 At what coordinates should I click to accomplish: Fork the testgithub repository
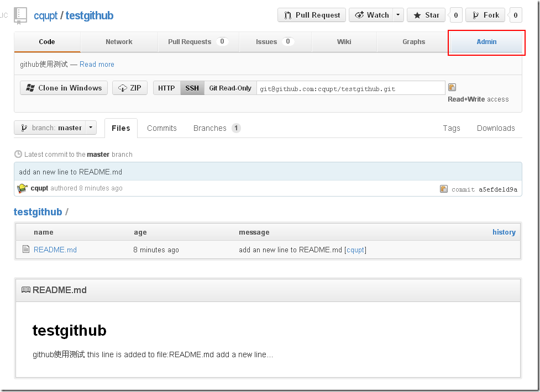485,15
